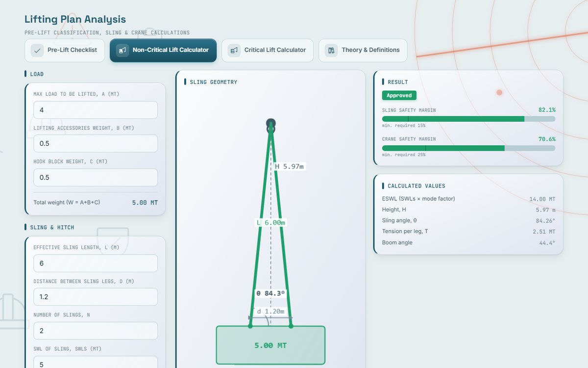588x368 pixels.
Task: Click the θ 84.3° label in diagram
Action: click(270, 293)
